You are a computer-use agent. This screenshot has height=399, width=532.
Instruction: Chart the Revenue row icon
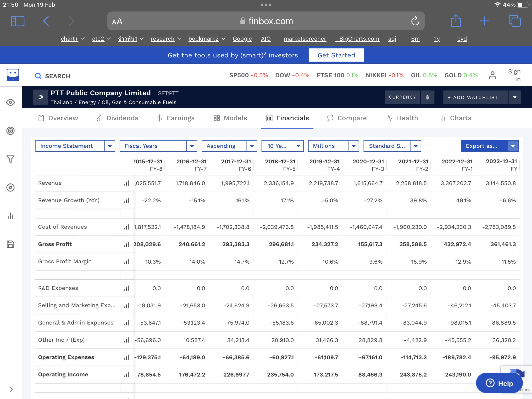coord(127,183)
